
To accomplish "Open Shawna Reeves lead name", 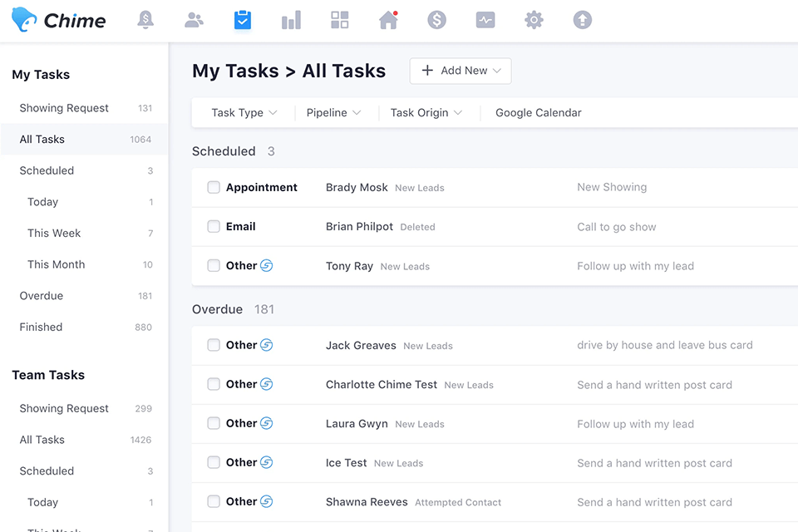I will (x=367, y=502).
